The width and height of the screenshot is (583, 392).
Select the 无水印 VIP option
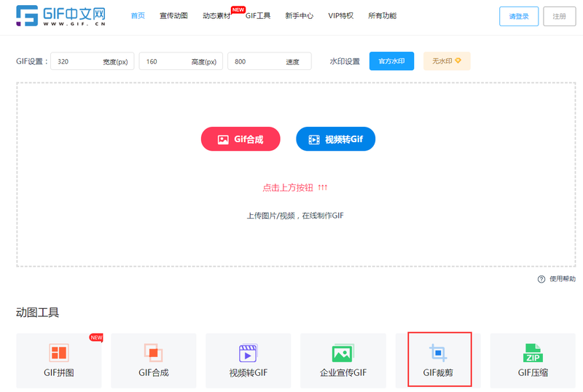click(x=447, y=61)
